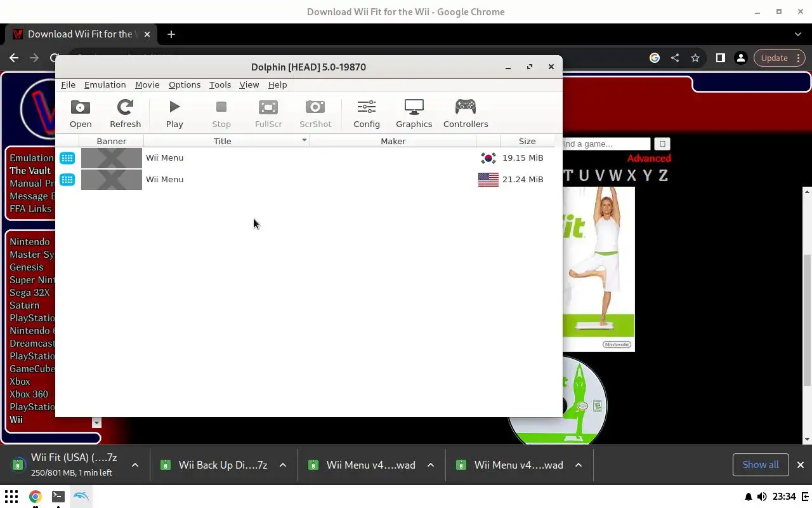Bookmark this page with the star icon
Screen dimensions: 812x508
coord(695,58)
